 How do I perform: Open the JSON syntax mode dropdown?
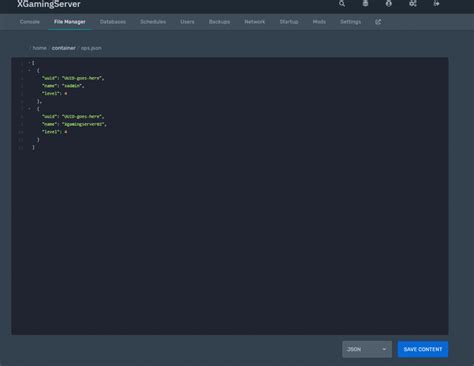(x=367, y=349)
